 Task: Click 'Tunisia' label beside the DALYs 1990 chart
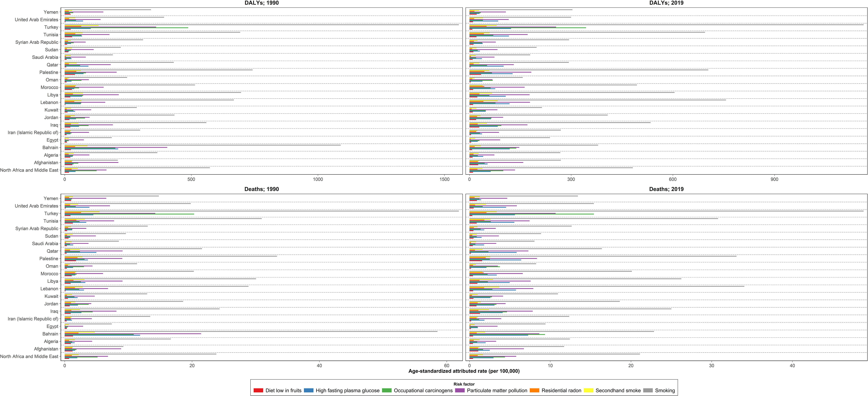(51, 35)
